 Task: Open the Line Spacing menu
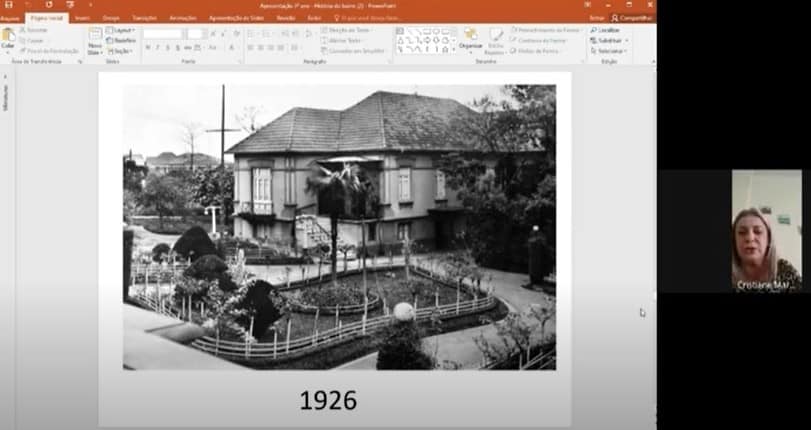(309, 34)
